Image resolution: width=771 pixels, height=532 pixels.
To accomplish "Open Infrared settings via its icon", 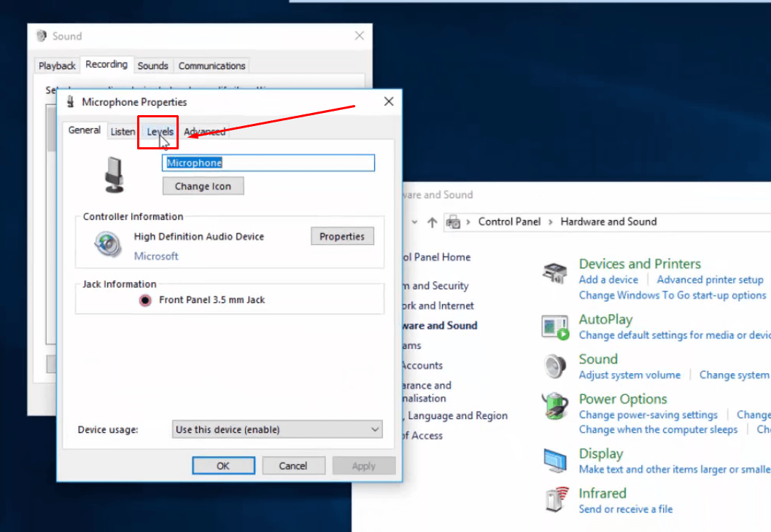I will coord(554,501).
